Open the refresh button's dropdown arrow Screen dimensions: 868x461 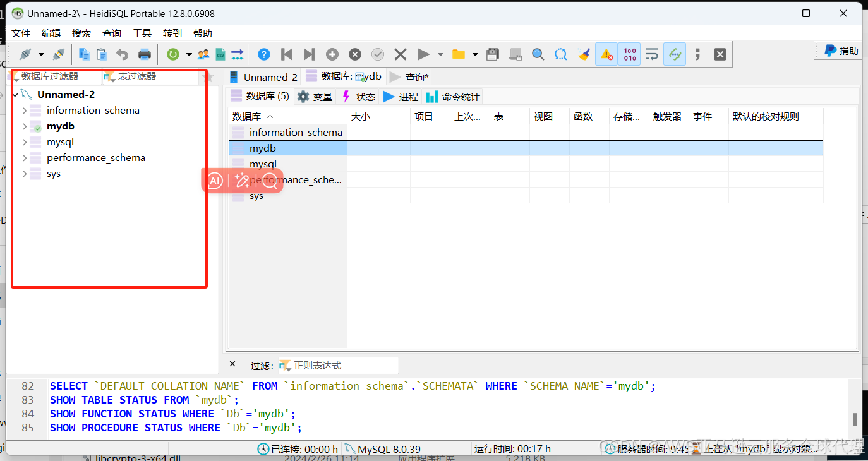(x=188, y=55)
